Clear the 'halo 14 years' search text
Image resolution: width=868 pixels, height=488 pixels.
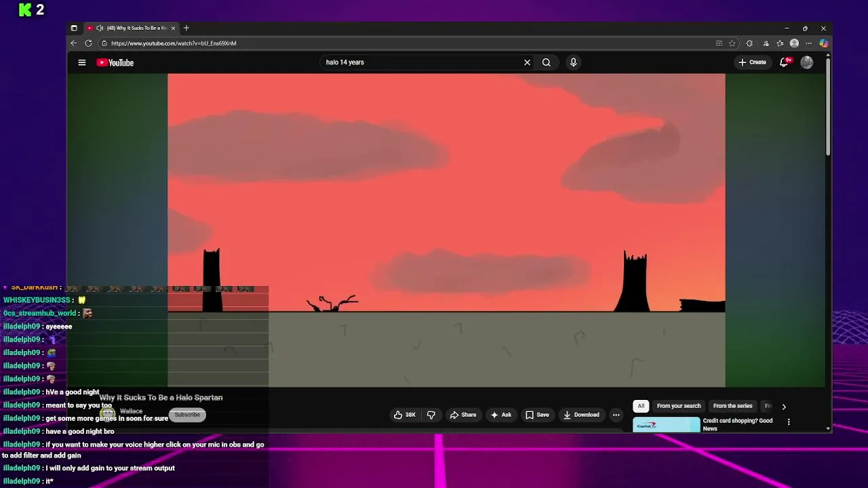pos(527,62)
